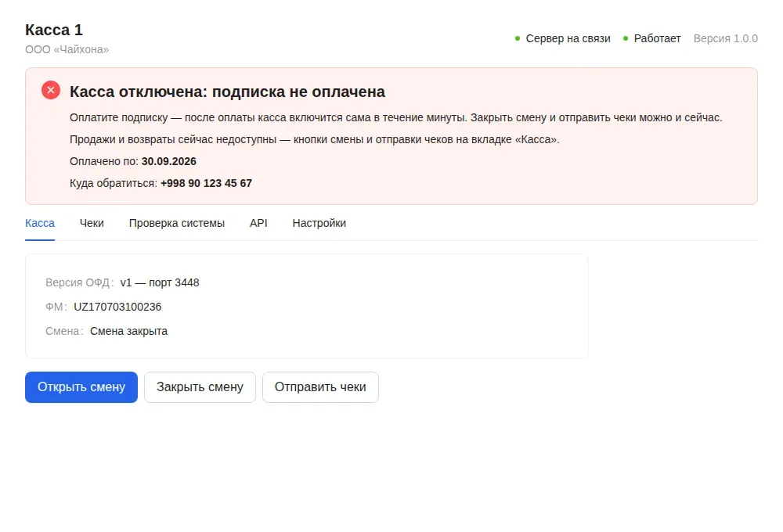
Task: Click the line starting «Продажи и возвраты»
Action: 315,140
